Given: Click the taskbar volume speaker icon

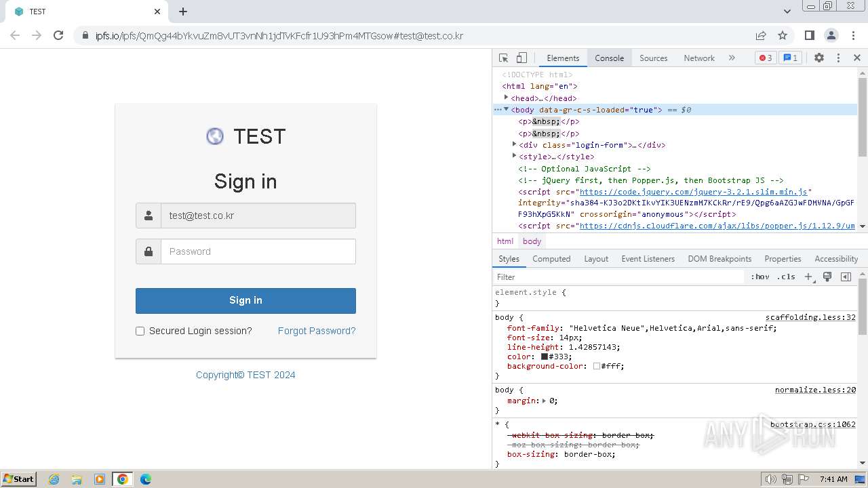Looking at the screenshot, I should (x=770, y=479).
